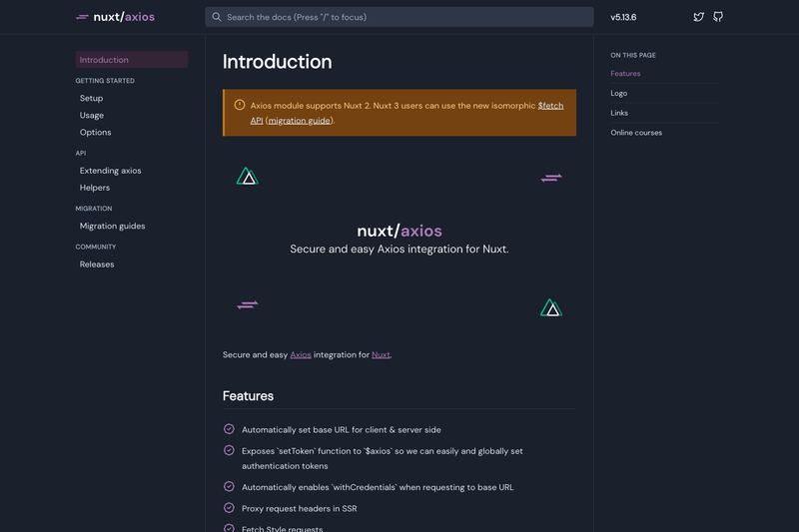Open the Twitter link icon in the header
Screen dimensions: 799x532
698,17
